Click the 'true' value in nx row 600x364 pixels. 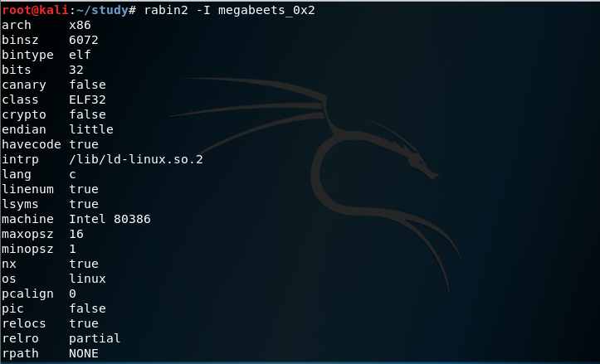coord(84,264)
